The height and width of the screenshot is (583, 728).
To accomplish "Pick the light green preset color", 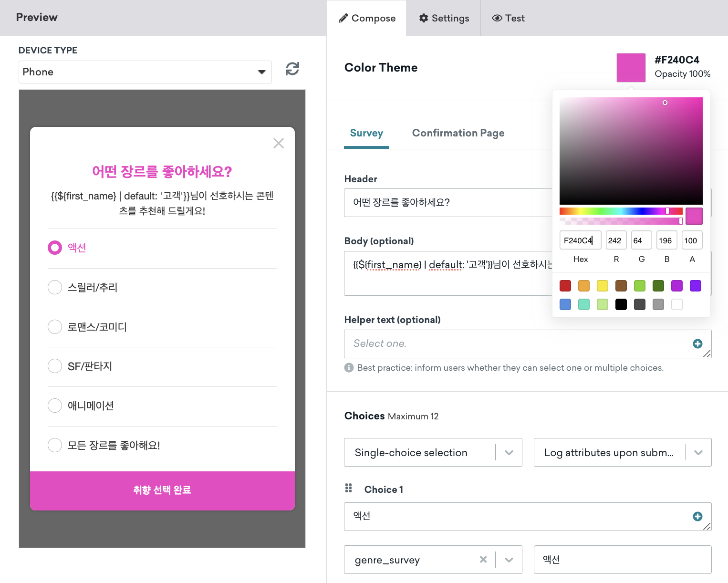I will [640, 286].
